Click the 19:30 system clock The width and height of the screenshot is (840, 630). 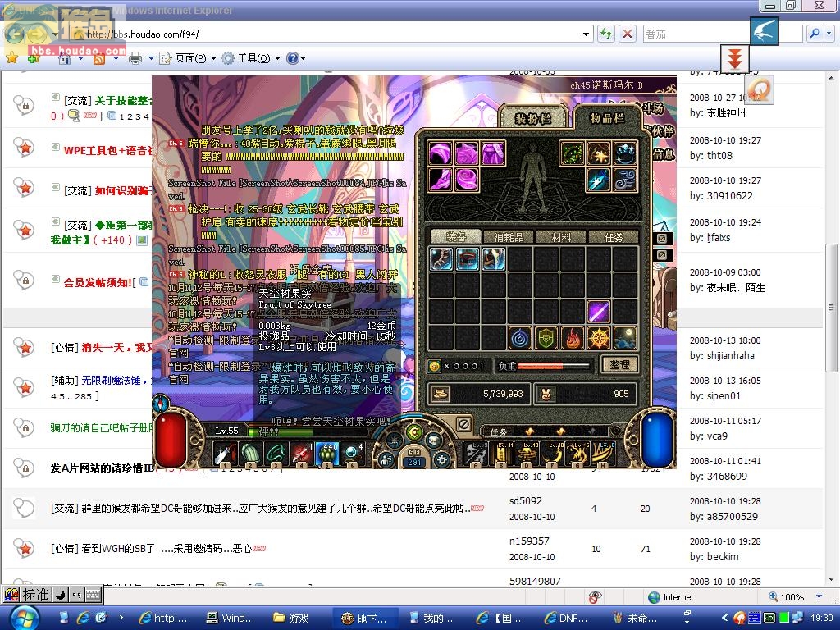tap(821, 618)
